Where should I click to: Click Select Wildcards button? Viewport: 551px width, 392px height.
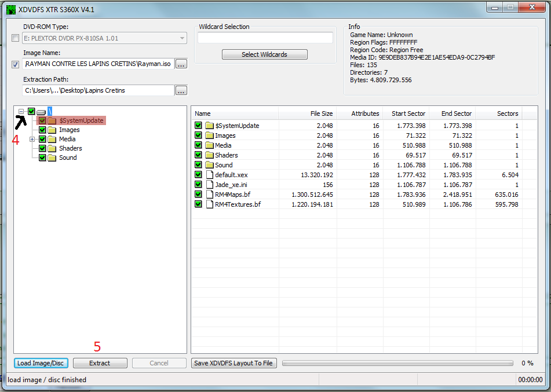click(265, 54)
